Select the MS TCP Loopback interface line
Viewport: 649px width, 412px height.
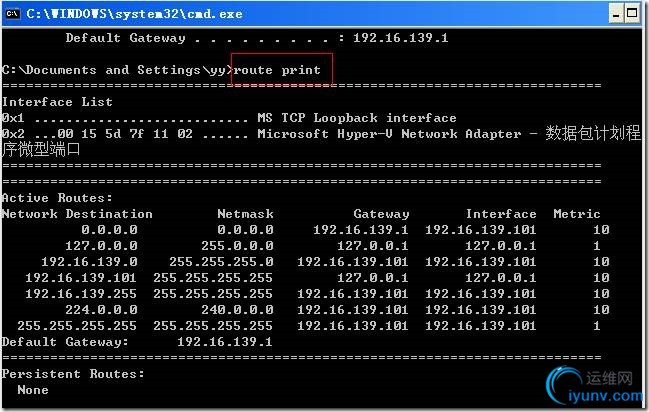point(229,118)
